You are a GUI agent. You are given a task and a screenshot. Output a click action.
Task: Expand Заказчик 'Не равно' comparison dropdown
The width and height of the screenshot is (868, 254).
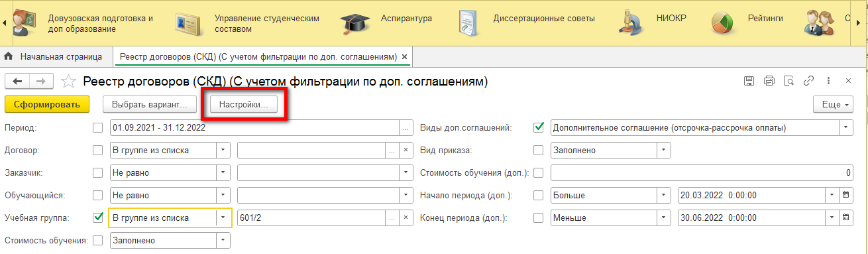coord(223,172)
